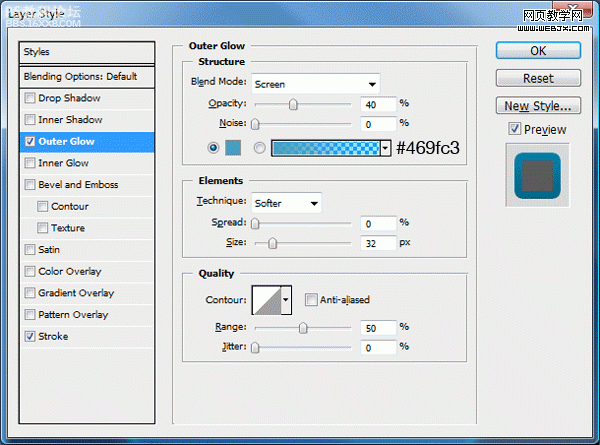Screen dimensions: 600x445
Task: Open the Blend Mode Screen dropdown
Action: 315,84
